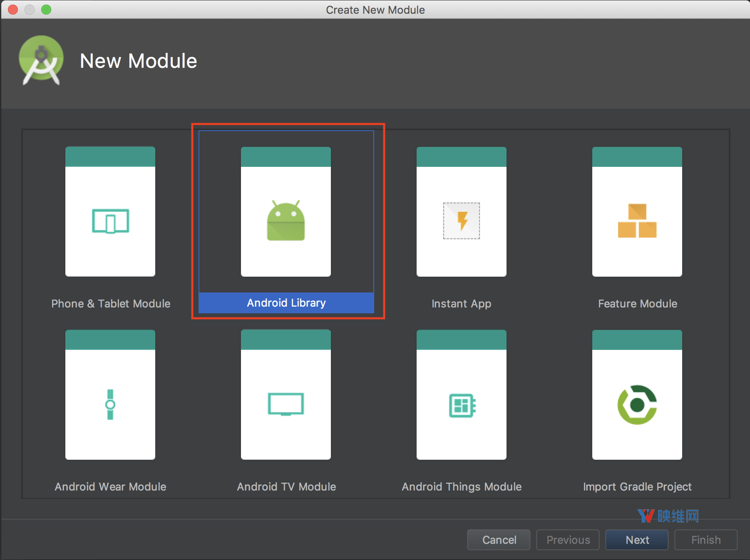Click the Cancel button
Image resolution: width=750 pixels, height=560 pixels.
point(499,540)
